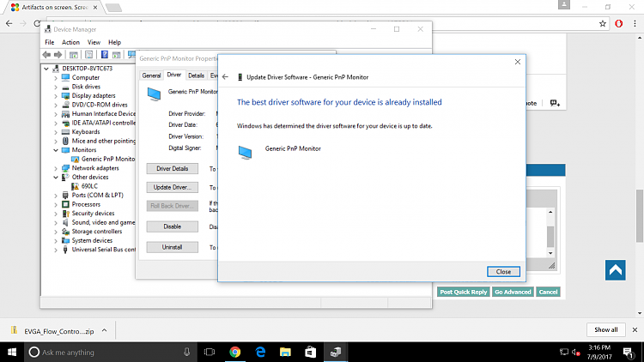Click the Storage controllers icon
Image resolution: width=644 pixels, height=362 pixels.
65,231
